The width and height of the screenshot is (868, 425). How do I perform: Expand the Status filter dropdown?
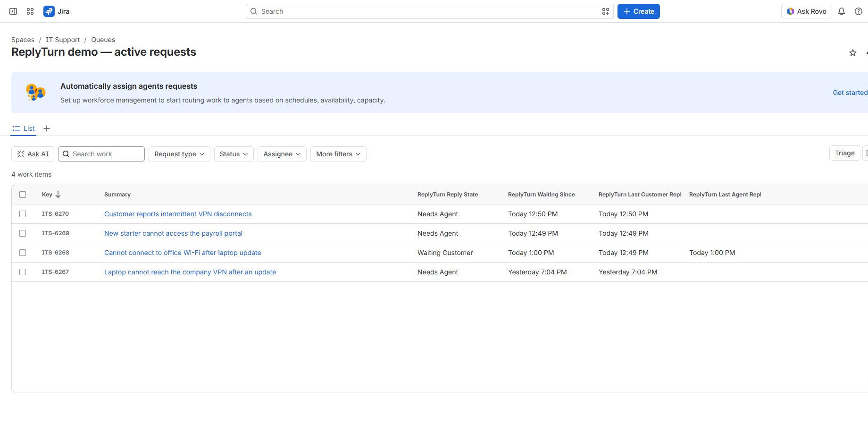(234, 154)
